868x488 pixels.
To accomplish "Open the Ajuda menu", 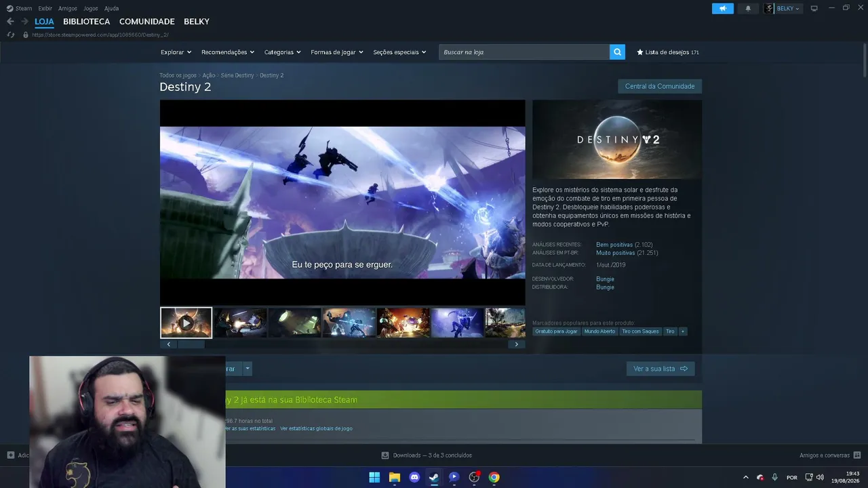I will click(x=111, y=8).
